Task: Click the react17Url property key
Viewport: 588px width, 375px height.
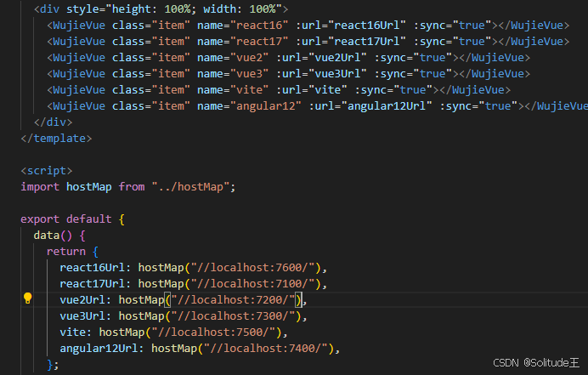Action: [93, 283]
